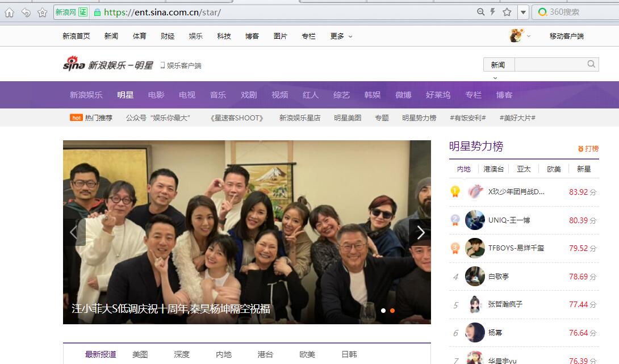Go to previous slide arrow

tap(74, 232)
